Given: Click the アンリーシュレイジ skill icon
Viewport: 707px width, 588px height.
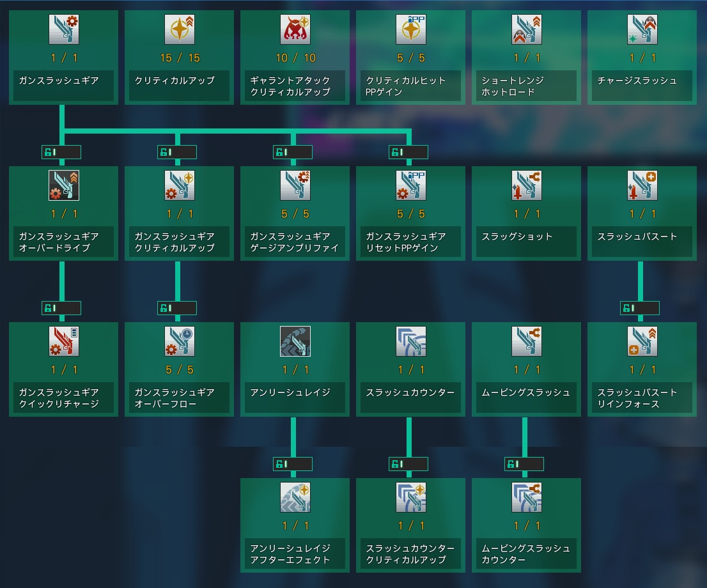Looking at the screenshot, I should tap(295, 341).
